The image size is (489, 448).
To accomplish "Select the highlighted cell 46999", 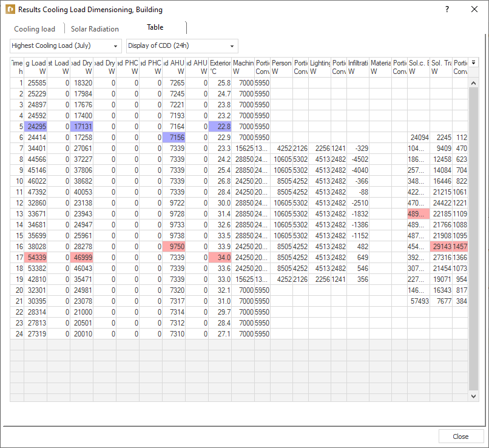I will point(82,258).
